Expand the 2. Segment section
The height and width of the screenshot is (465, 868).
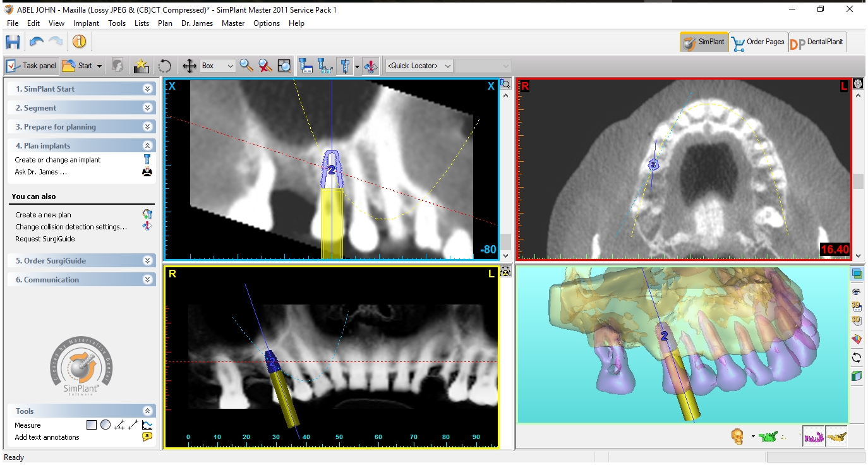[x=148, y=108]
